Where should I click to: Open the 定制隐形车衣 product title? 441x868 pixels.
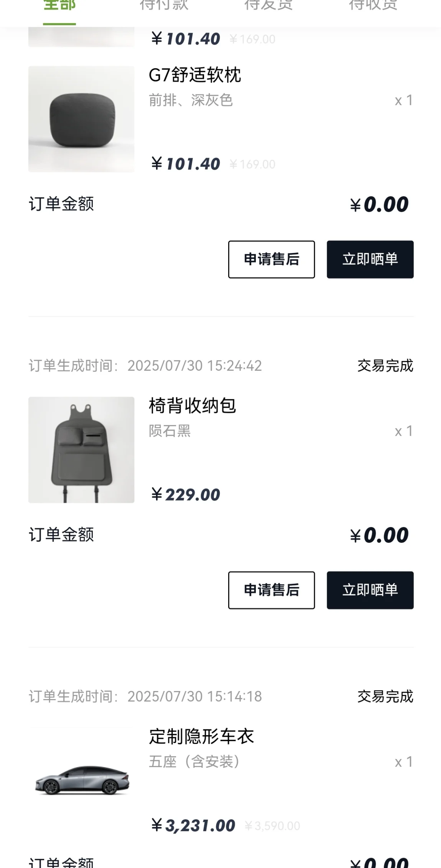(x=201, y=736)
